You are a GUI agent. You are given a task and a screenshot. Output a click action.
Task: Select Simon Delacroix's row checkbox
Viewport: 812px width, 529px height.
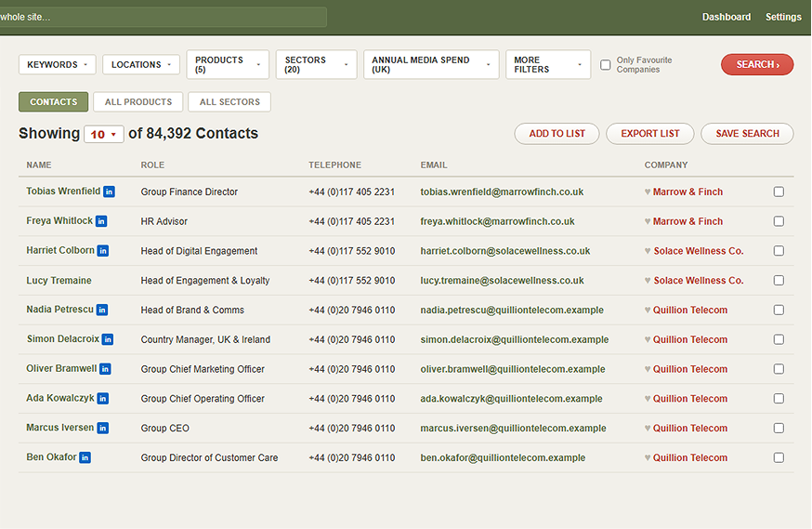tap(779, 339)
